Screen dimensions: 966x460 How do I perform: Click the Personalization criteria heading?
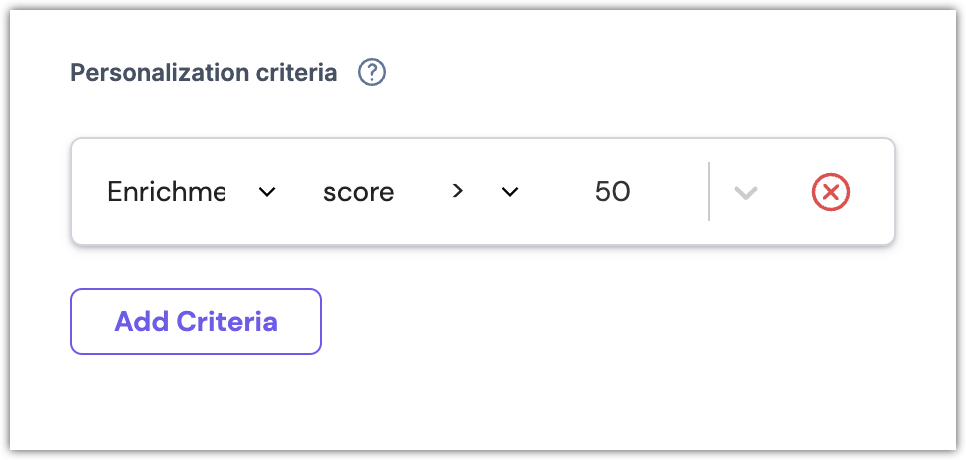203,73
